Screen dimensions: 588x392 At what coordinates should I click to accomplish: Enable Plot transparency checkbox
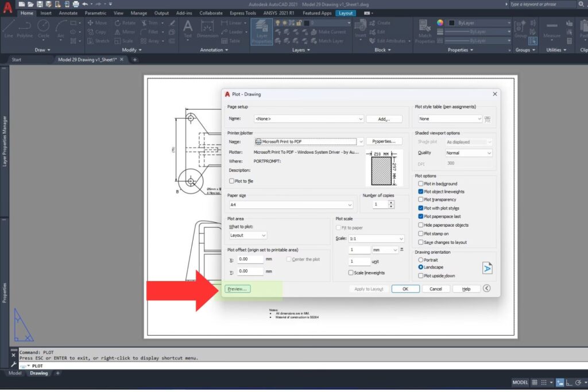420,200
